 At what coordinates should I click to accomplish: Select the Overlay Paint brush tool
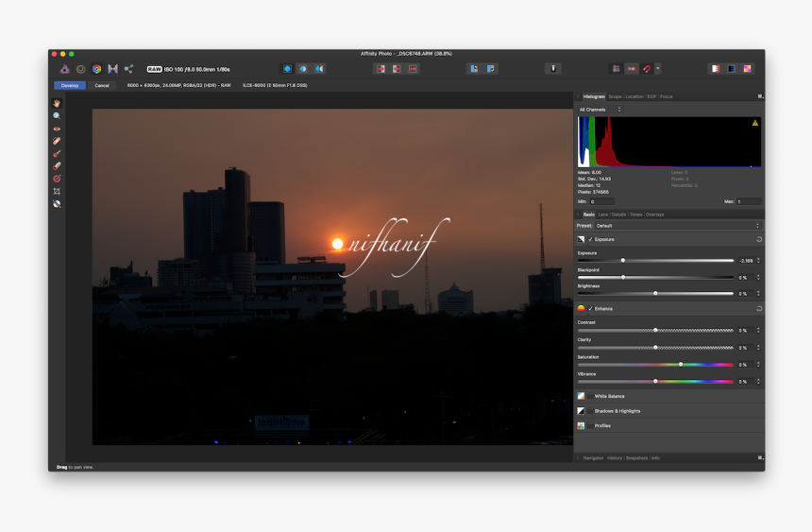pyautogui.click(x=57, y=153)
